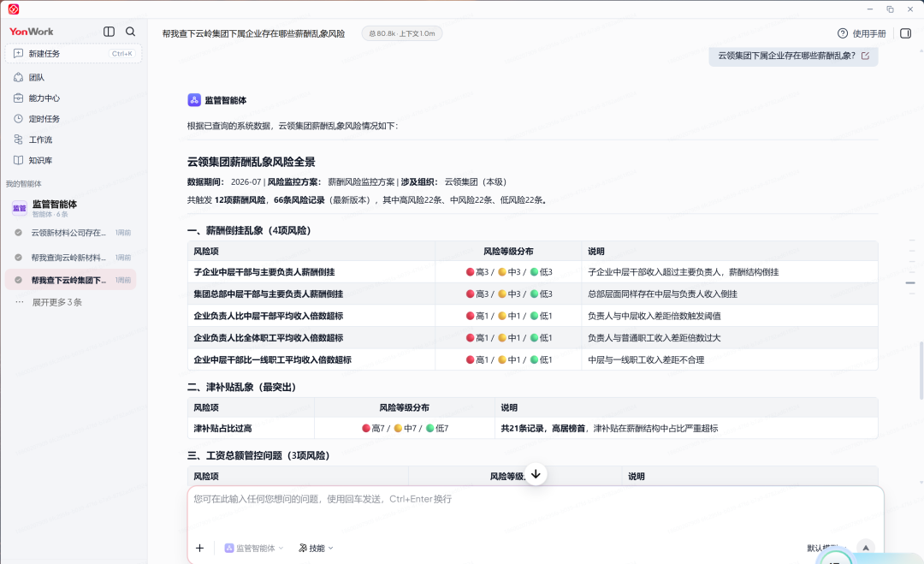
Task: Click 企业负责人比全体职工平均收入倍数超标 row
Action: click(x=533, y=338)
